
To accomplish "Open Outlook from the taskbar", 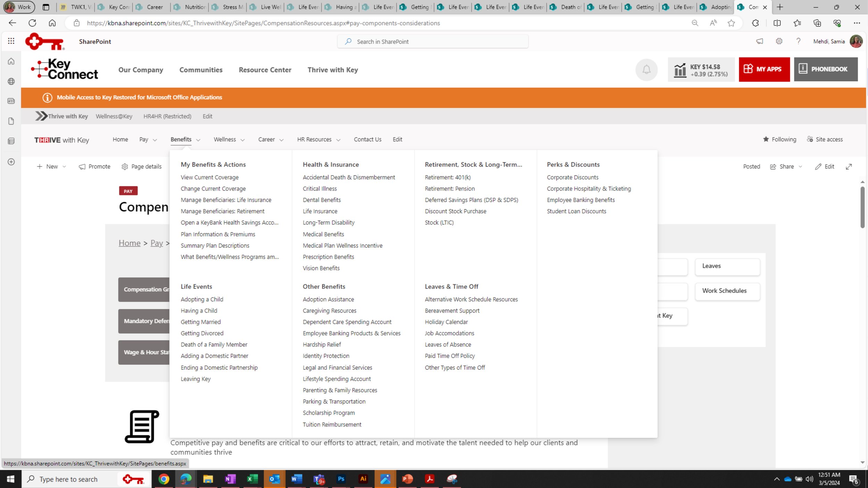I will 274,479.
